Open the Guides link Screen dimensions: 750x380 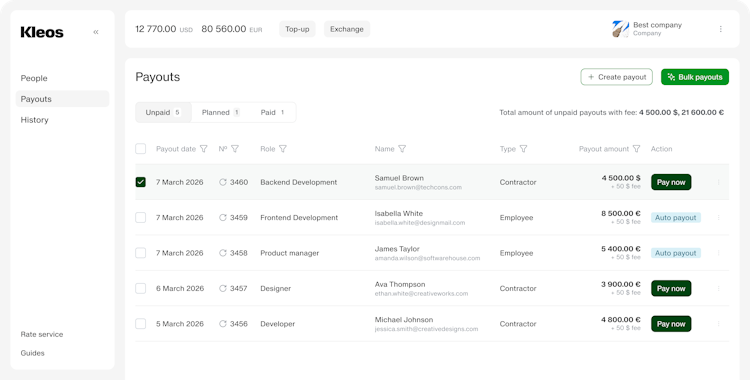[33, 353]
